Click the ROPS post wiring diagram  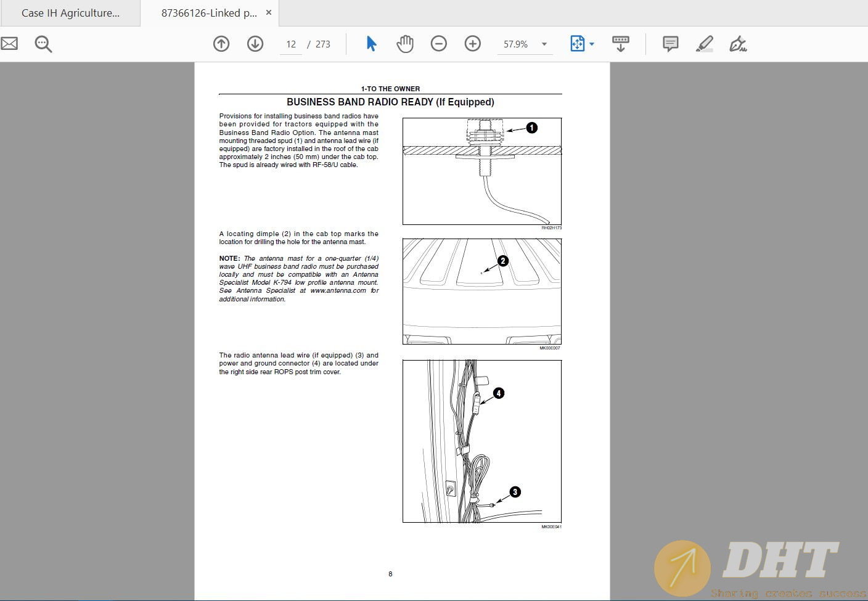tap(482, 441)
